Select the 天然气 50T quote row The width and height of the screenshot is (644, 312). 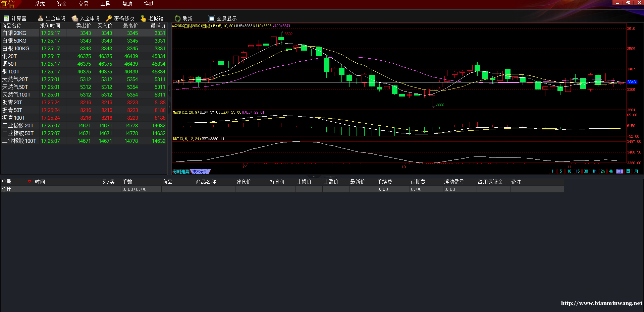pyautogui.click(x=84, y=87)
